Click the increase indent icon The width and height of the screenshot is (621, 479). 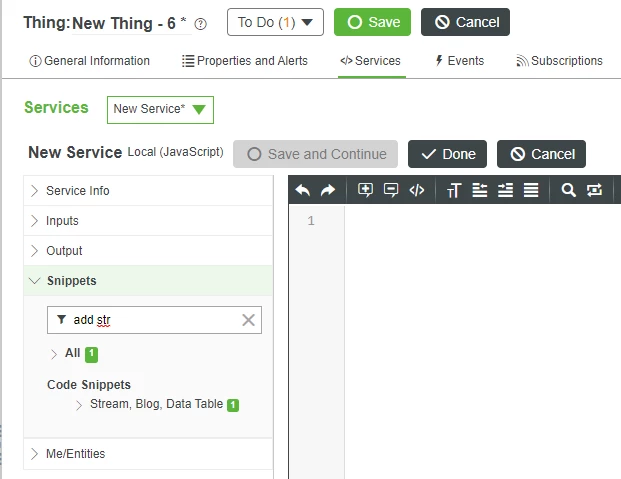point(505,190)
